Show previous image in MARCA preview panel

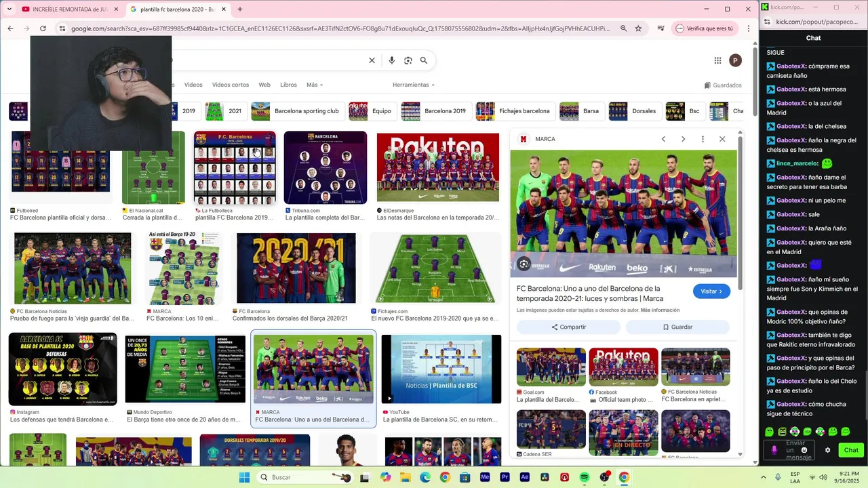[x=663, y=139]
